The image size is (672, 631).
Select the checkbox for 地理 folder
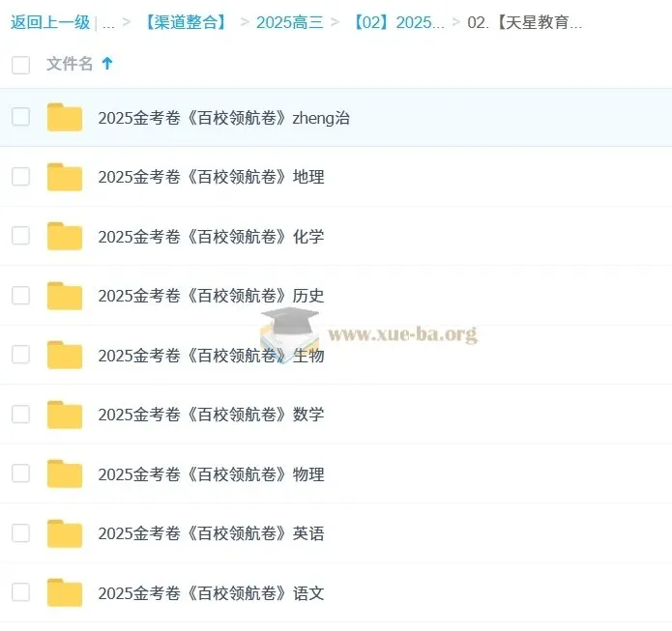pyautogui.click(x=20, y=176)
